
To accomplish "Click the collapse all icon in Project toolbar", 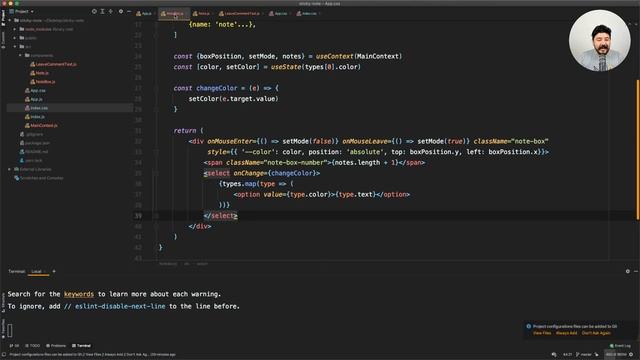I will 111,11.
